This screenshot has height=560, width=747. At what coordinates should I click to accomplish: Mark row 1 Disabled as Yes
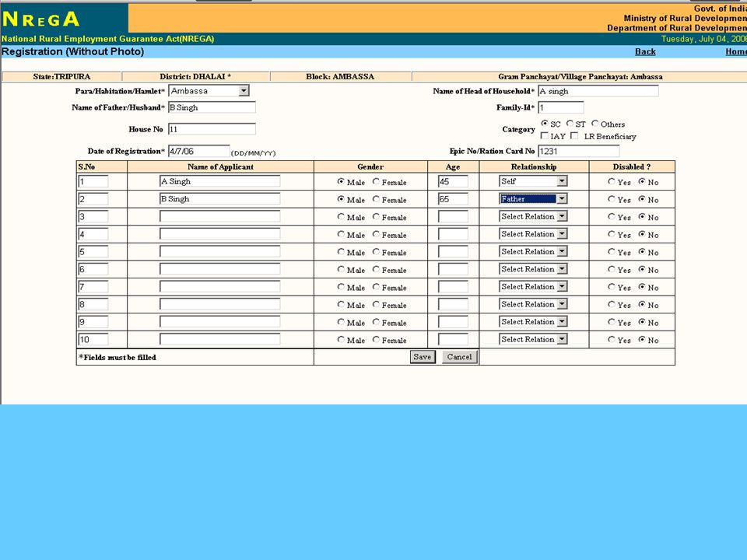(x=612, y=181)
